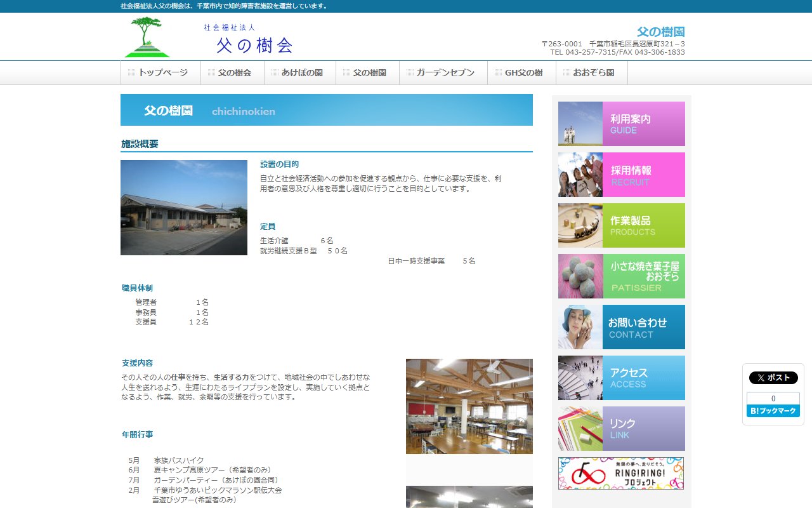812x508 pixels.
Task: Click the TEL 043-257-7315 contact line
Action: pos(617,52)
